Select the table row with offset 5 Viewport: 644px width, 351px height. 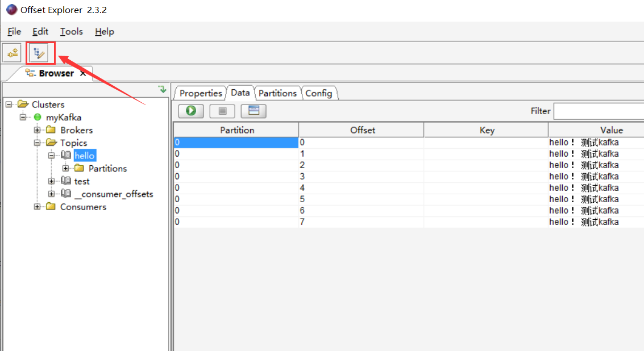tap(409, 199)
